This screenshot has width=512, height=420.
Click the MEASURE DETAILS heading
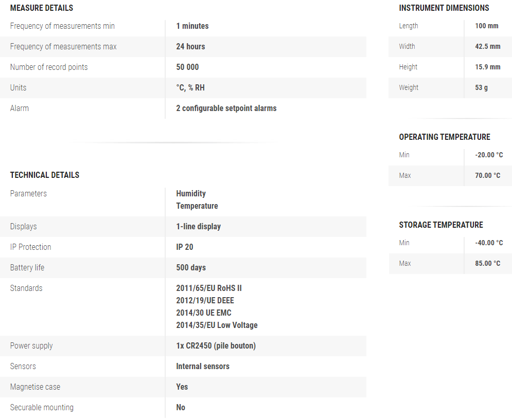pos(42,8)
